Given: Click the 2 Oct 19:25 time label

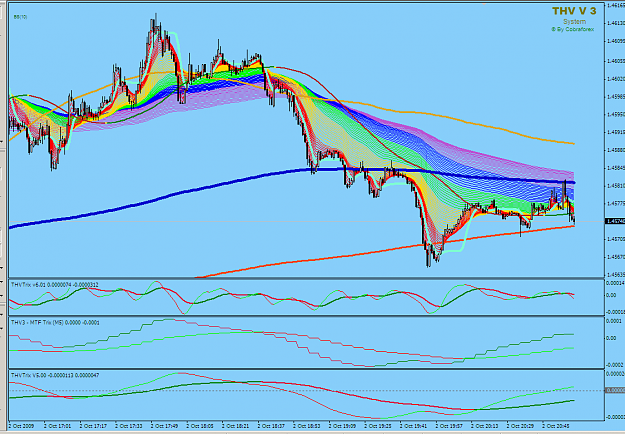Looking at the screenshot, I should 377,426.
